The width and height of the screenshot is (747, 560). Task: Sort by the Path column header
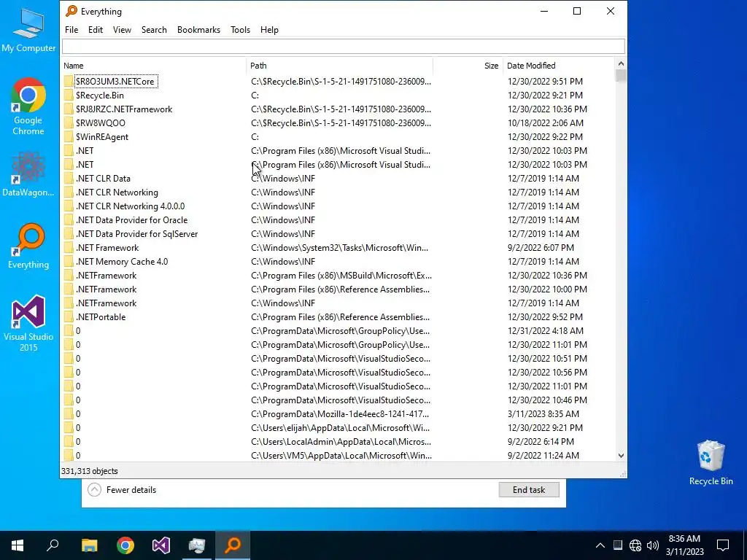pyautogui.click(x=339, y=66)
